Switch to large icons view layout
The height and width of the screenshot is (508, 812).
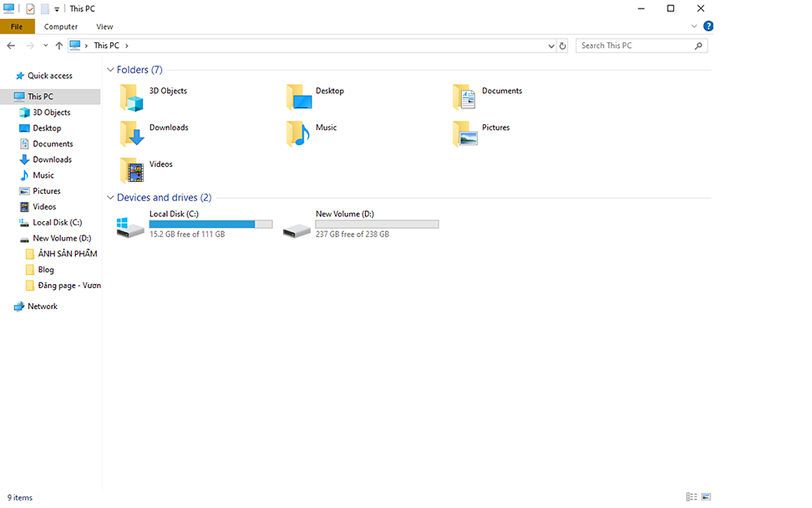coord(706,497)
